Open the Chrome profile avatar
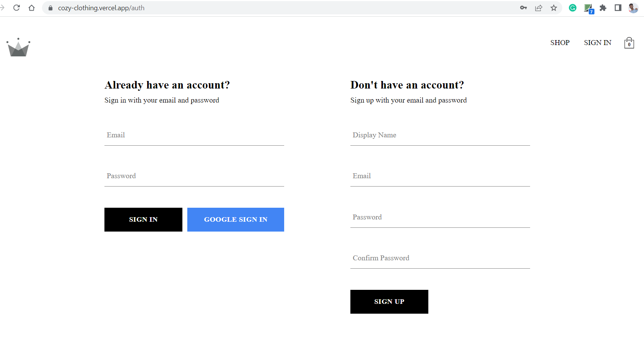Screen dimensions: 644x350 pyautogui.click(x=633, y=8)
